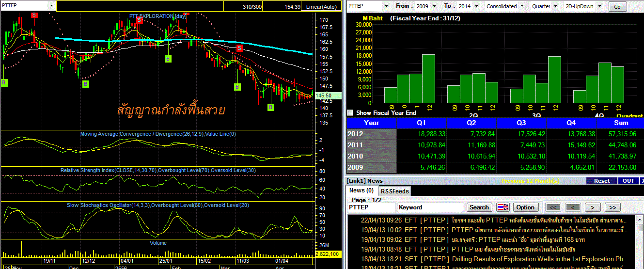The image size is (644, 269).
Task: Click the 154.39 value in the chart header
Action: point(292,7)
